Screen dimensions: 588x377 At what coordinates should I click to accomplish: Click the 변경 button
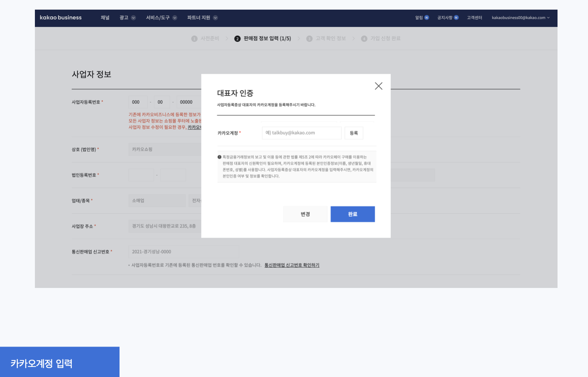click(305, 214)
